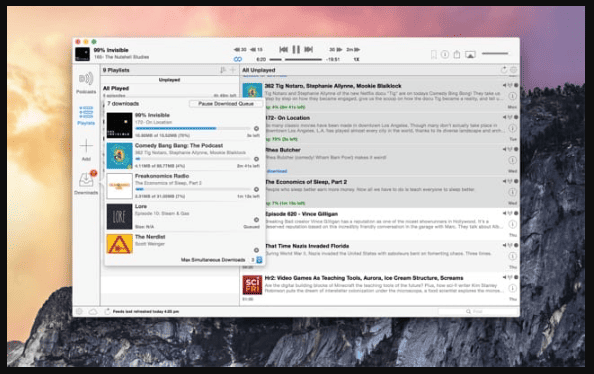This screenshot has height=374, width=594.
Task: Click the Sci Fri podcast artwork
Action: click(x=252, y=285)
